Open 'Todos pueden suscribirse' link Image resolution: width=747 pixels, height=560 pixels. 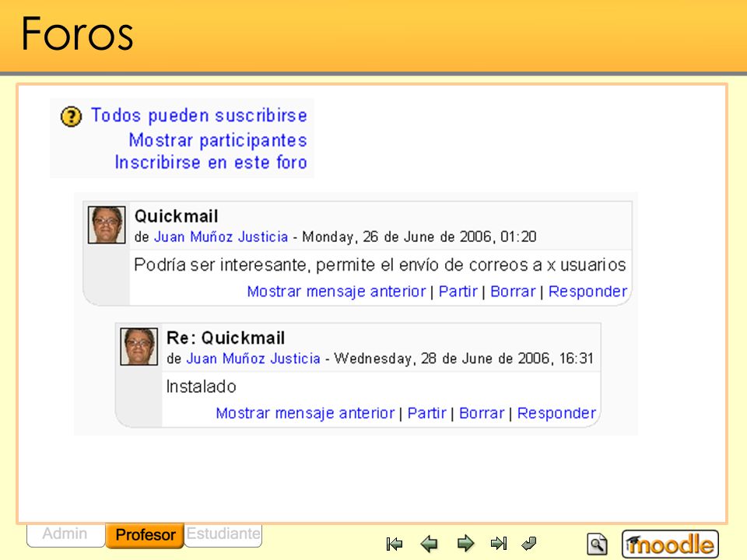click(199, 116)
